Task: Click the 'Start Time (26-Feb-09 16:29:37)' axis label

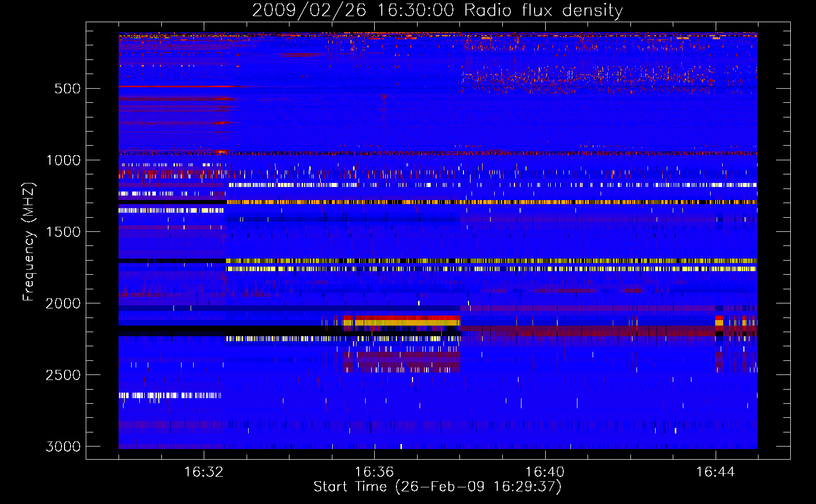Action: [437, 487]
